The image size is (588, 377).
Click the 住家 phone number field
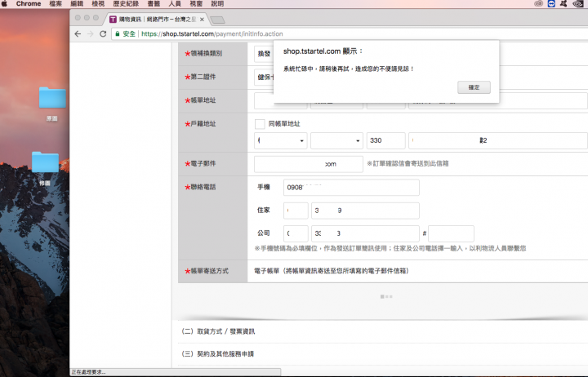[365, 211]
